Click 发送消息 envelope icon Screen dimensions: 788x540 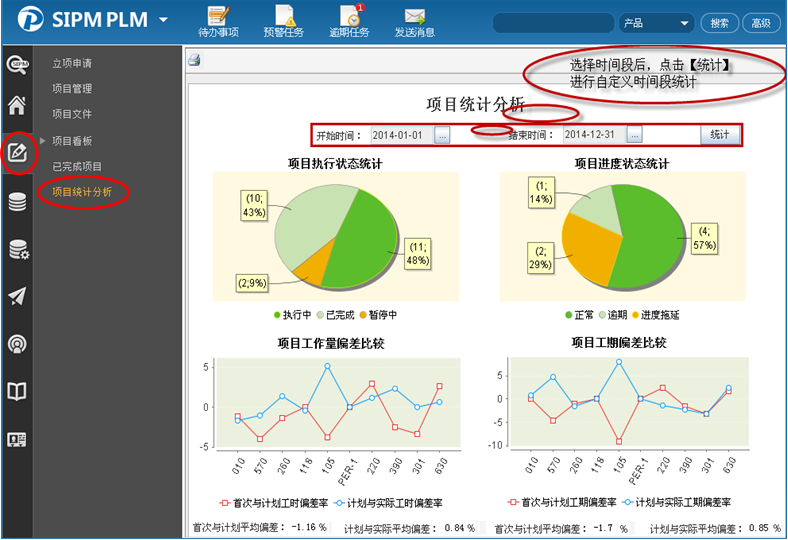click(414, 22)
